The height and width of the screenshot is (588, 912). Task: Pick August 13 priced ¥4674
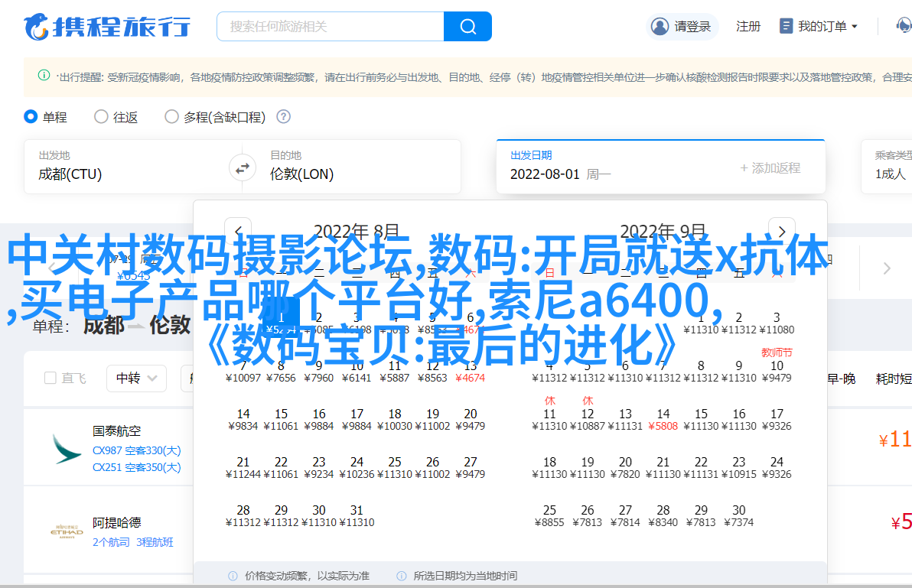[470, 372]
